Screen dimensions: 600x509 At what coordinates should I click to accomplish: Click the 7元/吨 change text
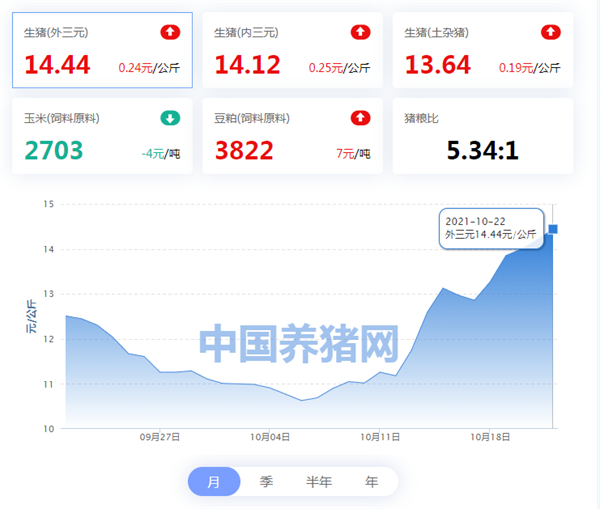click(x=353, y=154)
